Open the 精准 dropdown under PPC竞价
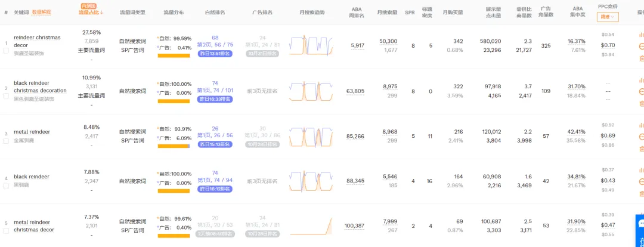 [608, 17]
